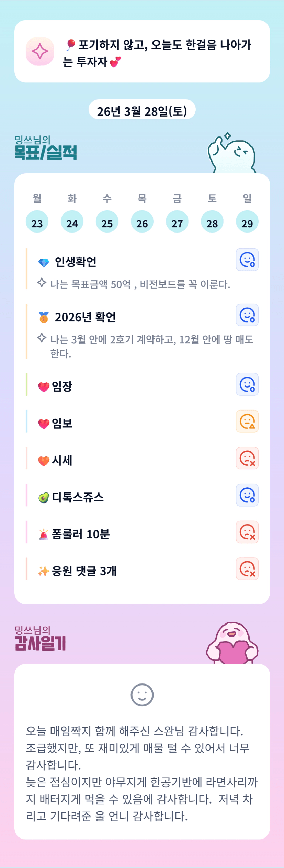Click the red status icon for 폼룰러 10분
Screen dimensions: 284x868
click(x=247, y=532)
